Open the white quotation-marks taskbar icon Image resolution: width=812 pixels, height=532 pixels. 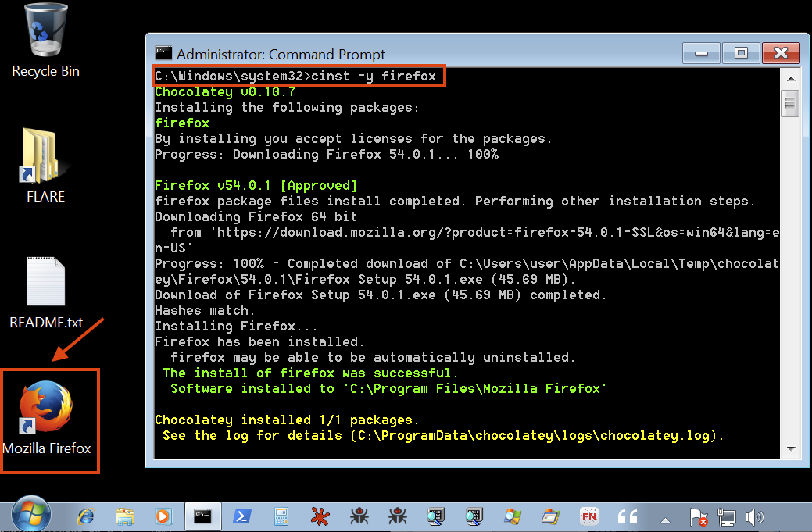(x=628, y=516)
